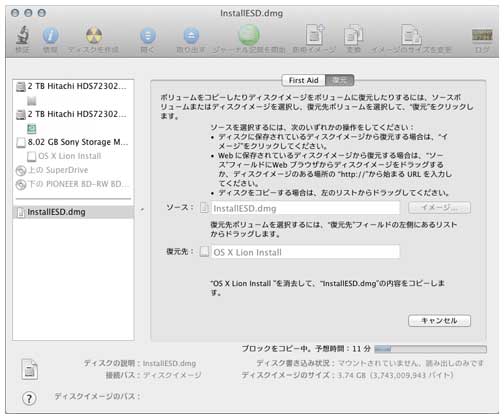Screen dimensions: 504x419
Task: Click the InstallESD.dmg window title
Action: (252, 13)
